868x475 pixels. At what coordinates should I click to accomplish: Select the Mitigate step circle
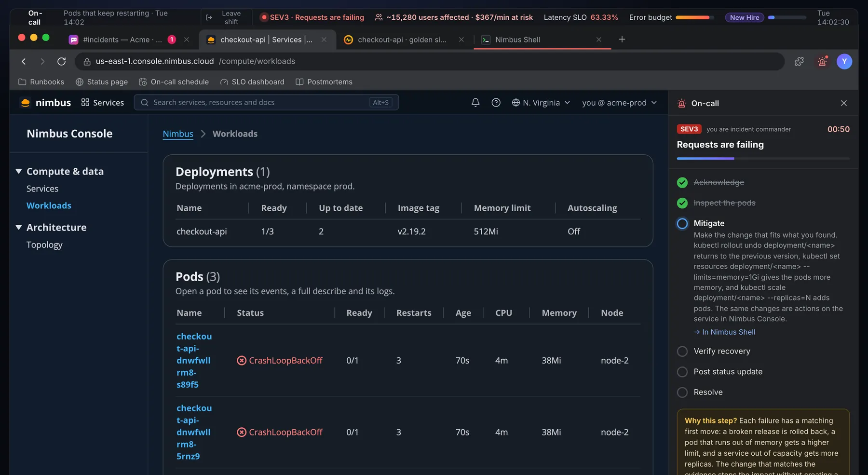(682, 223)
